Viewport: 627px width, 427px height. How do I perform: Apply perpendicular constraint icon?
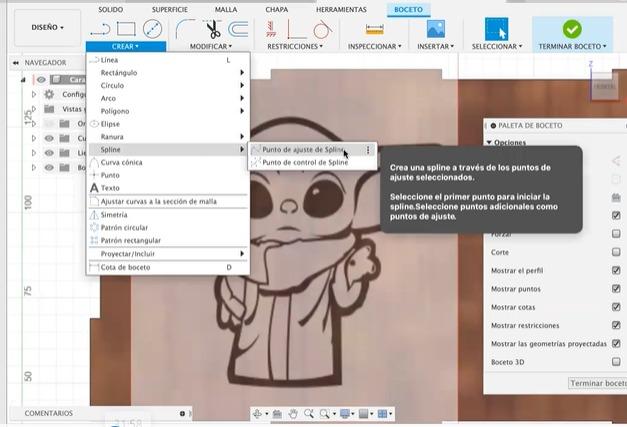297,29
